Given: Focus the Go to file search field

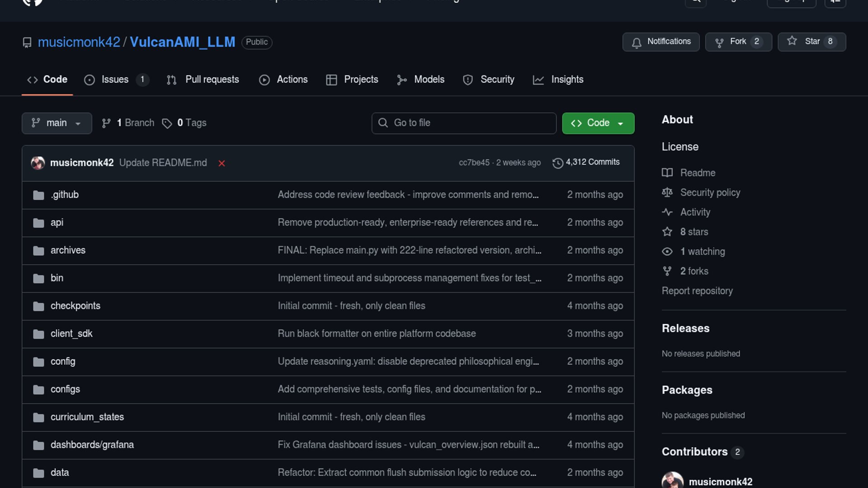Looking at the screenshot, I should tap(463, 123).
